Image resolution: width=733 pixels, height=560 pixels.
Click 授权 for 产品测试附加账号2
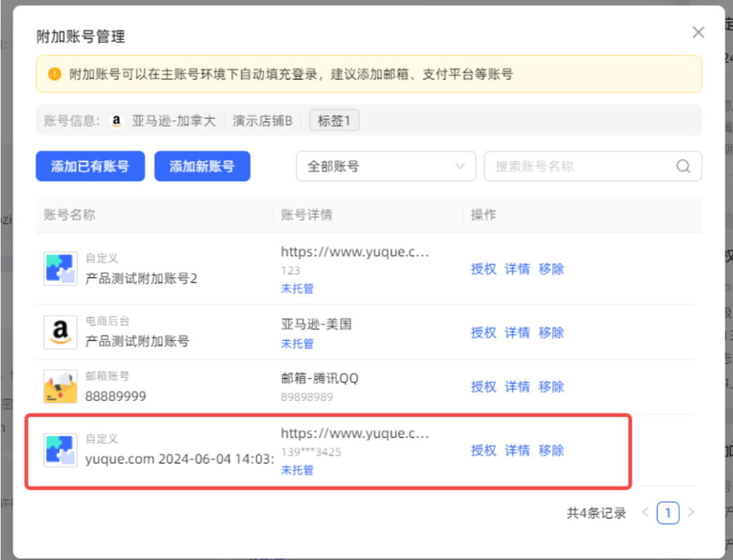coord(483,269)
